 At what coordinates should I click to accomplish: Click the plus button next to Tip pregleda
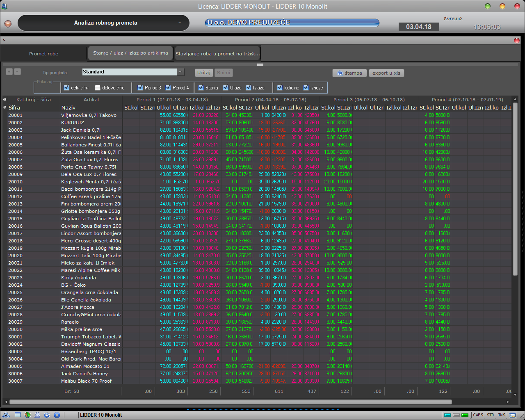(9, 71)
